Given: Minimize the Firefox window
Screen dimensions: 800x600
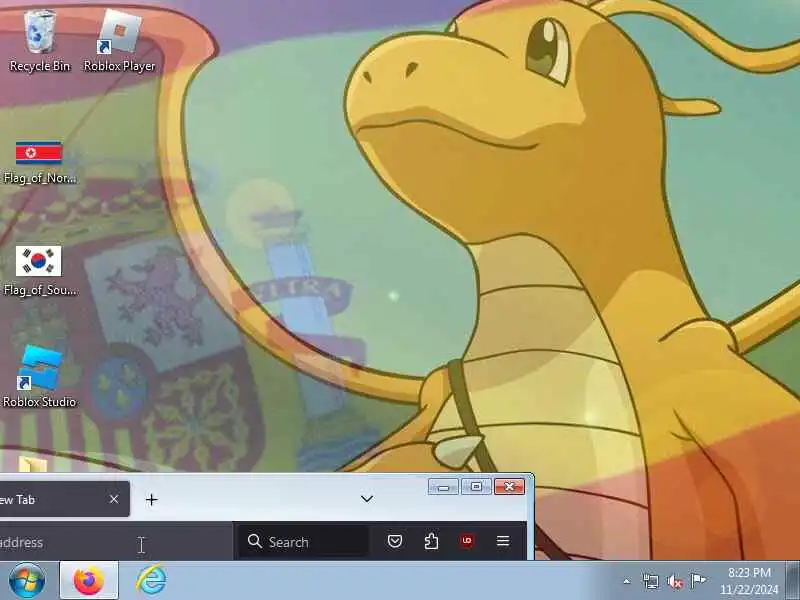Looking at the screenshot, I should click(443, 487).
